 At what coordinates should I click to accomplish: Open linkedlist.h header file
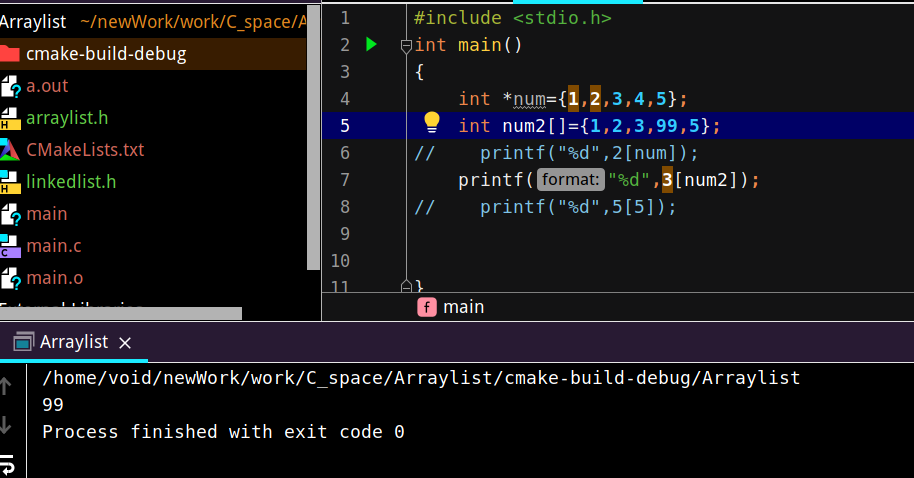tap(71, 182)
